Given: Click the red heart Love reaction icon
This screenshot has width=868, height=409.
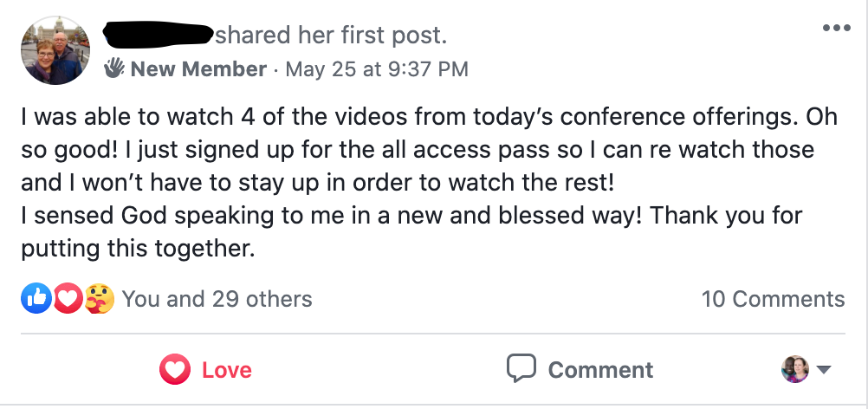Looking at the screenshot, I should 67,299.
